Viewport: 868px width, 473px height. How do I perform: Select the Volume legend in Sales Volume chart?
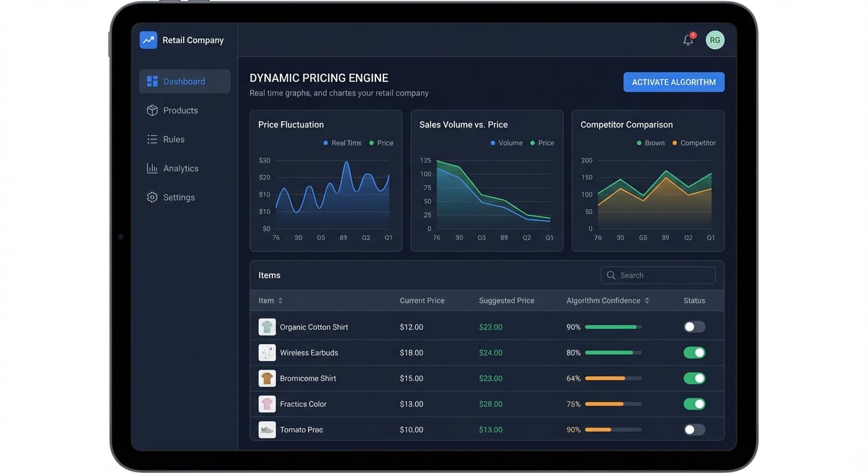point(507,142)
